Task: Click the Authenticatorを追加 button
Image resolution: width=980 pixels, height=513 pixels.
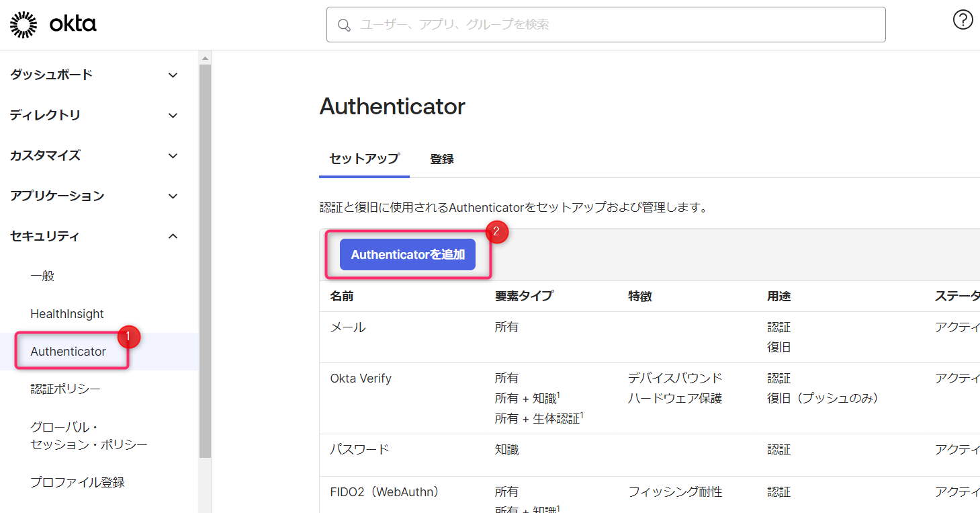Action: tap(408, 254)
